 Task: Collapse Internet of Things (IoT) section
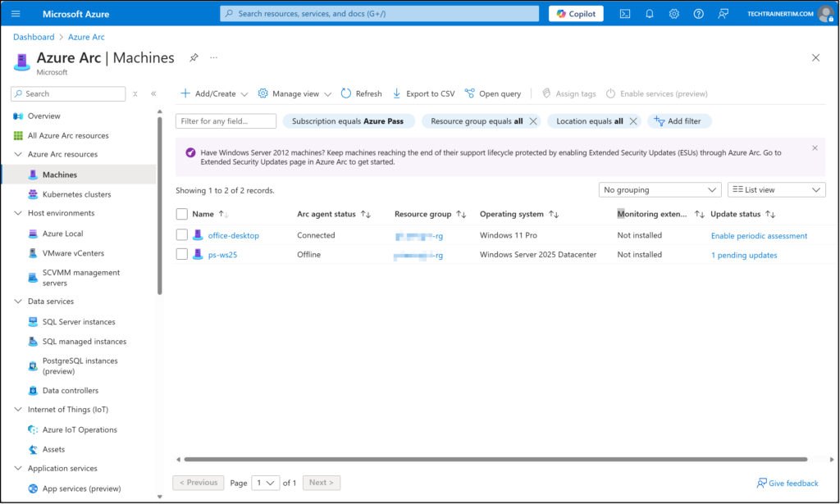(18, 409)
